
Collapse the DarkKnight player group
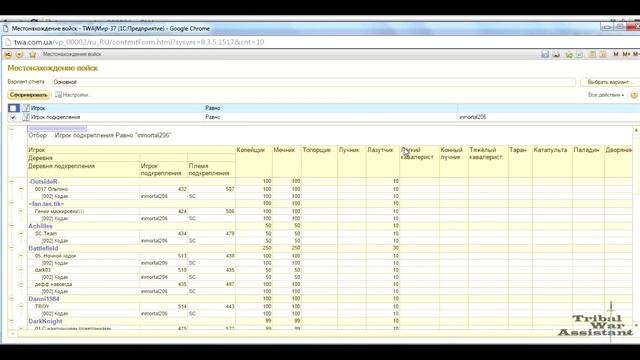pos(12,321)
